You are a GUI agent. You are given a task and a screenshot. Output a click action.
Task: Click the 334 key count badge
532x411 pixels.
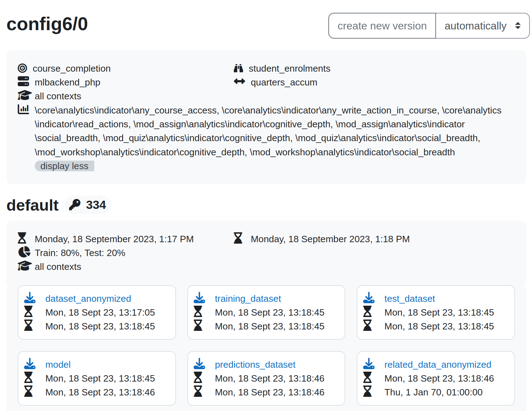88,205
